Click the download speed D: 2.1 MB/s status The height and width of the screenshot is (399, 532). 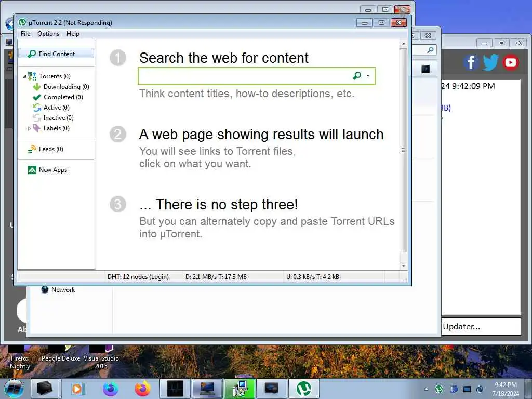(216, 277)
